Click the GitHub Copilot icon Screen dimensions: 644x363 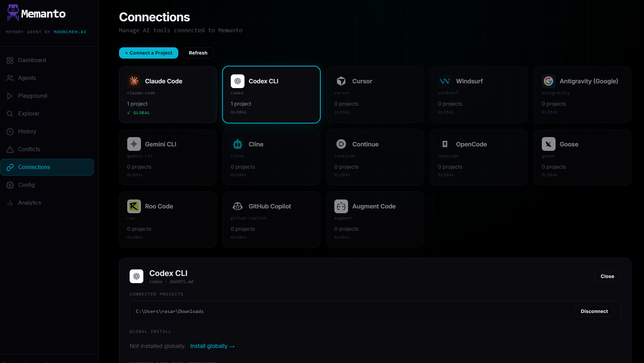[238, 206]
